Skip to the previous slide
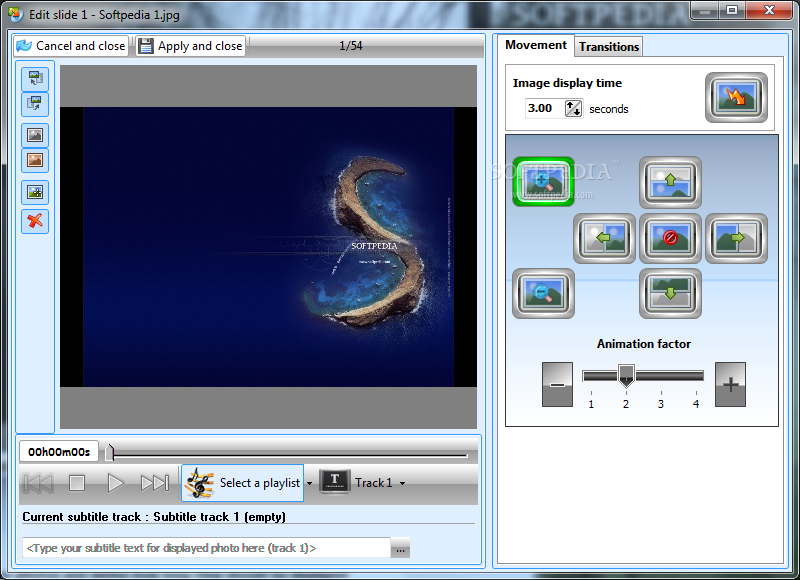 (x=38, y=483)
